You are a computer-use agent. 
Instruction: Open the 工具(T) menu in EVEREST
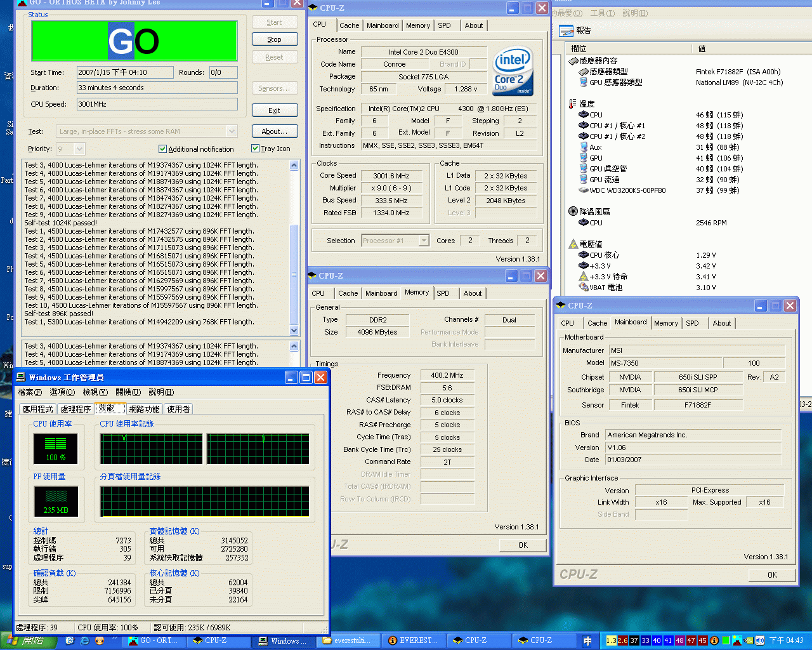[x=602, y=13]
